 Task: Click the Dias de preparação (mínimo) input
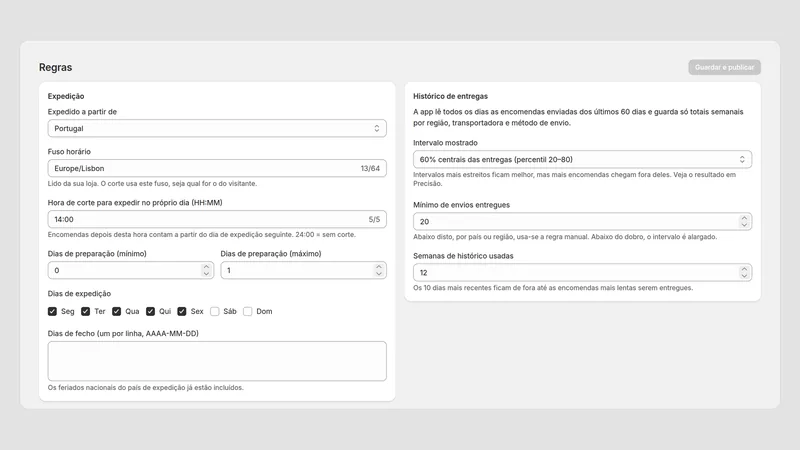tap(131, 270)
